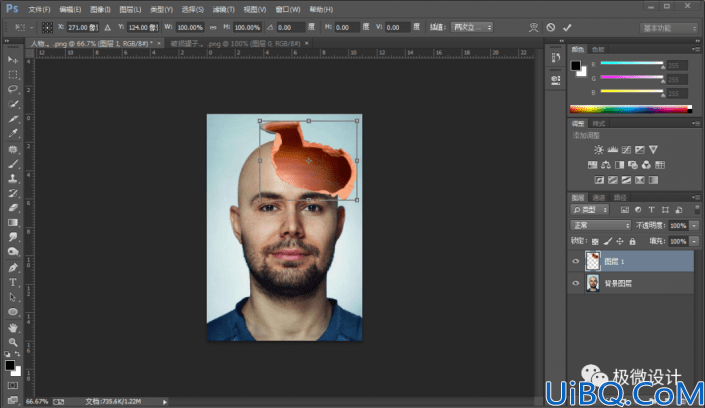Switch to the 路径 paths tab

(620, 197)
